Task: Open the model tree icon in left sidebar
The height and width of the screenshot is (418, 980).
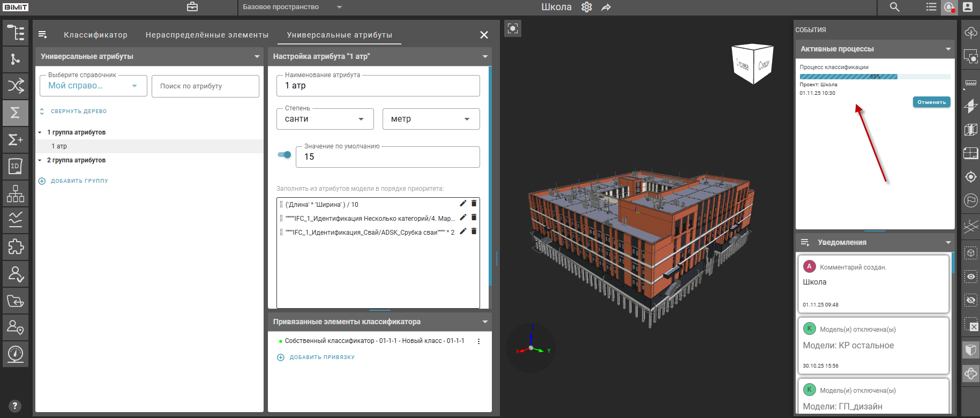Action: [16, 33]
